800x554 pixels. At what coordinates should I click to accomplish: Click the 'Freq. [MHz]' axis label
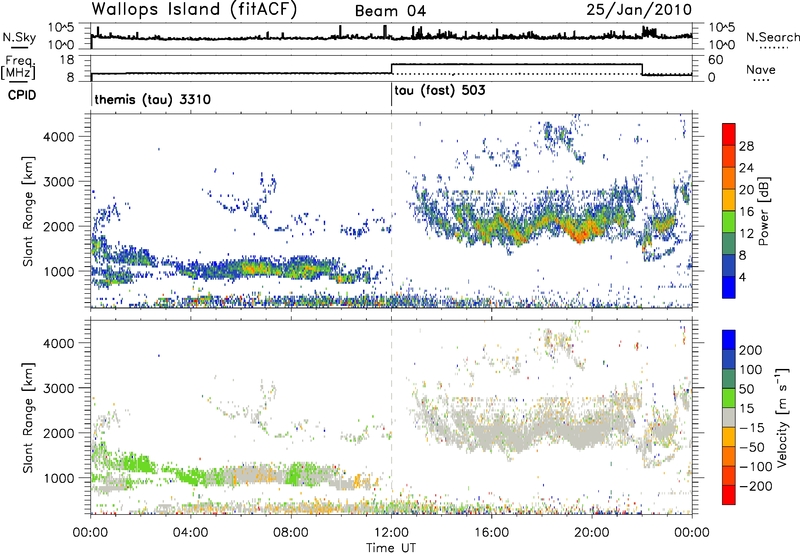click(19, 67)
